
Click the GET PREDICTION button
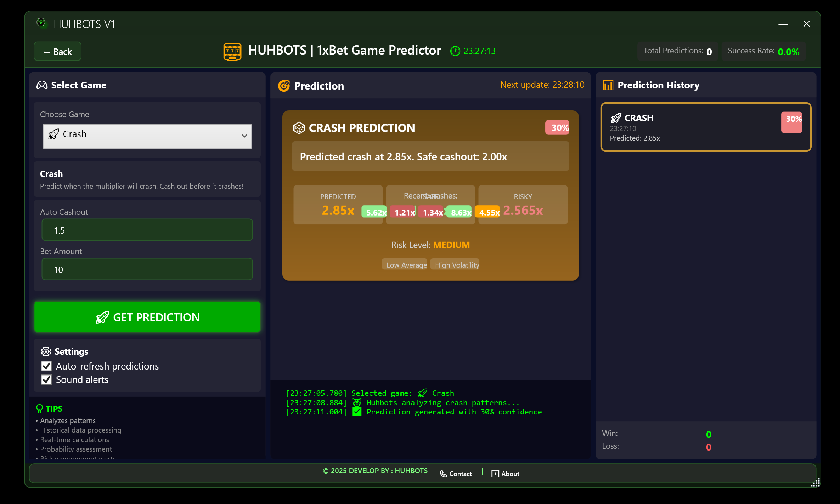coord(147,317)
